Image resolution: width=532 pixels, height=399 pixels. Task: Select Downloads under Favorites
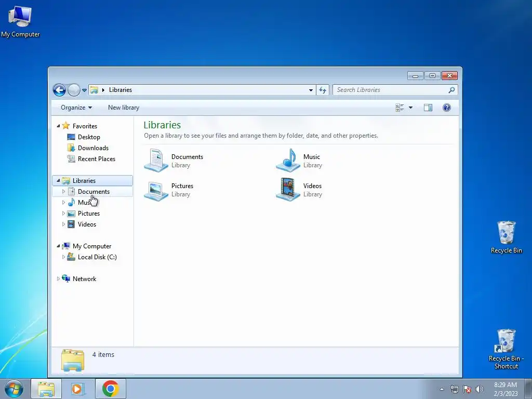(x=93, y=148)
